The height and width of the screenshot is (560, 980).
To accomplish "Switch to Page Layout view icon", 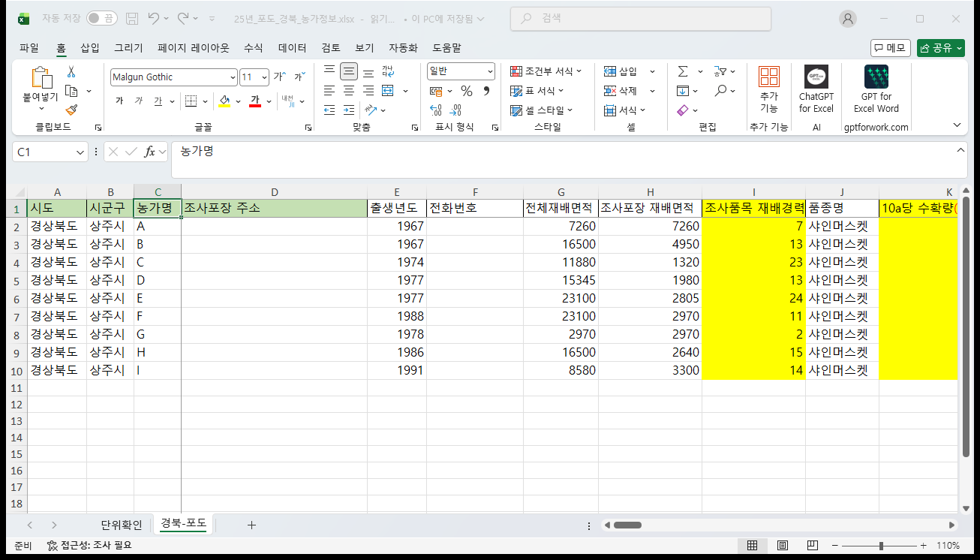I will 783,546.
